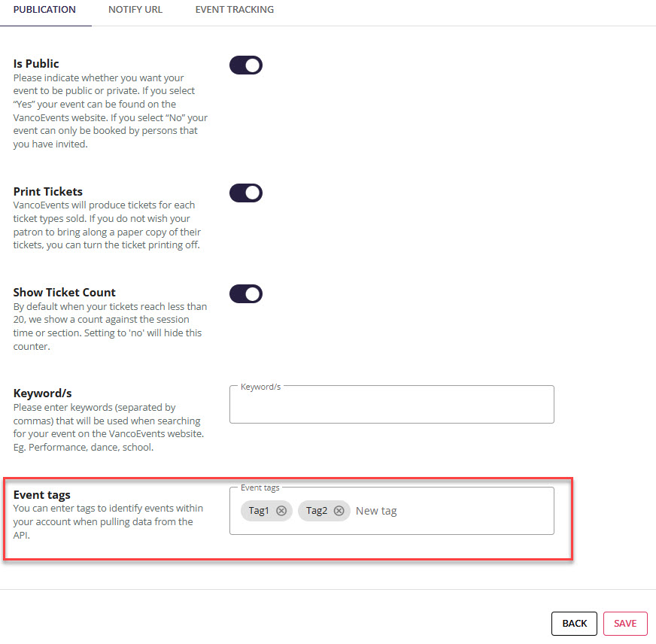Toggle the Is Public switch
The height and width of the screenshot is (644, 656).
246,65
